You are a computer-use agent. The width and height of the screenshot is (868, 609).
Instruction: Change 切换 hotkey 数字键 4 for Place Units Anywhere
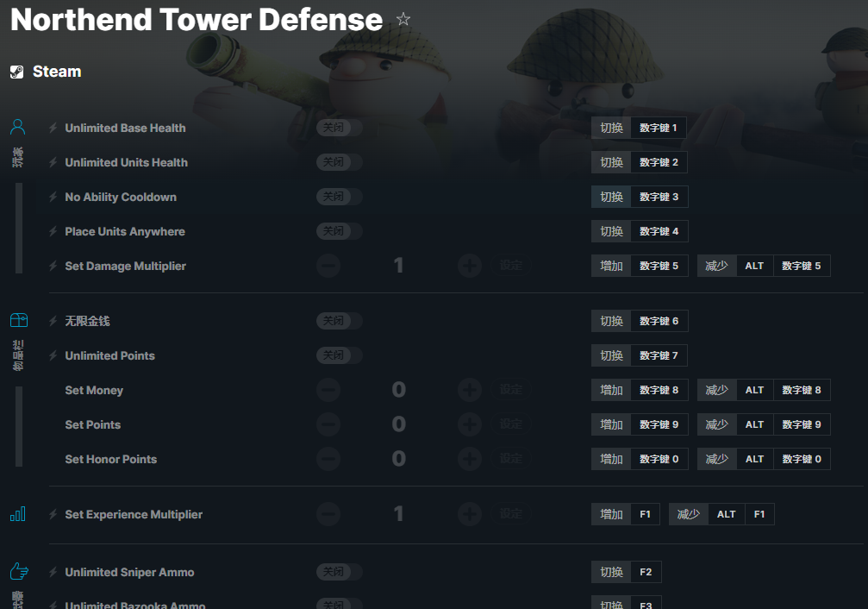point(640,231)
